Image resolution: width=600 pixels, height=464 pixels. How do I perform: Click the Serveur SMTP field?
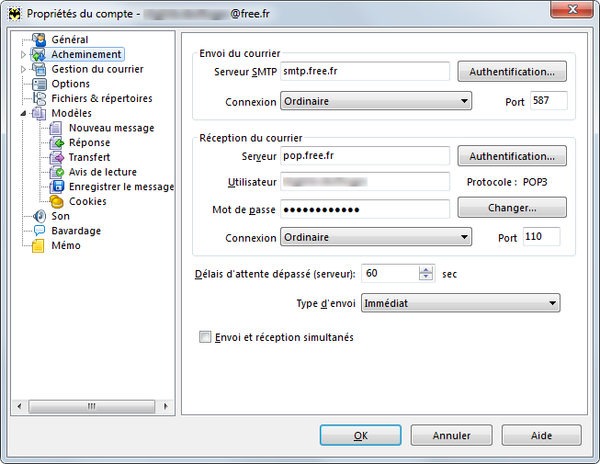pos(365,71)
